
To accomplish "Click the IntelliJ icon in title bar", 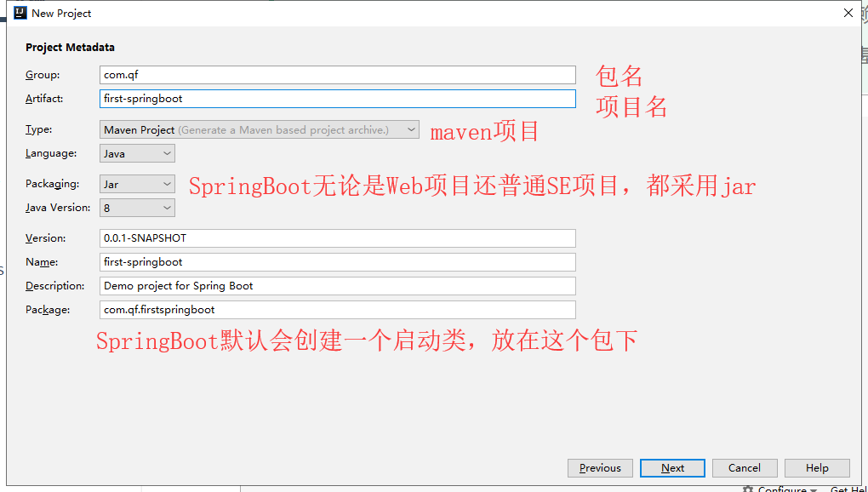I will tap(20, 13).
